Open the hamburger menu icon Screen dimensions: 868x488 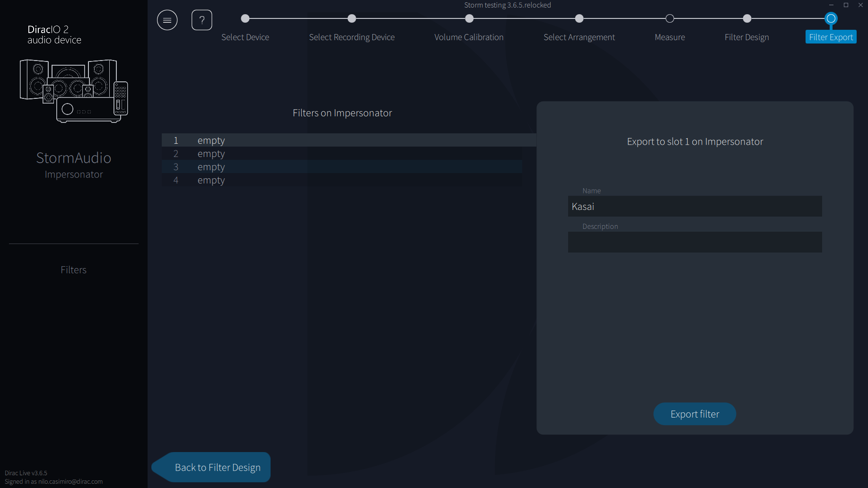tap(167, 20)
